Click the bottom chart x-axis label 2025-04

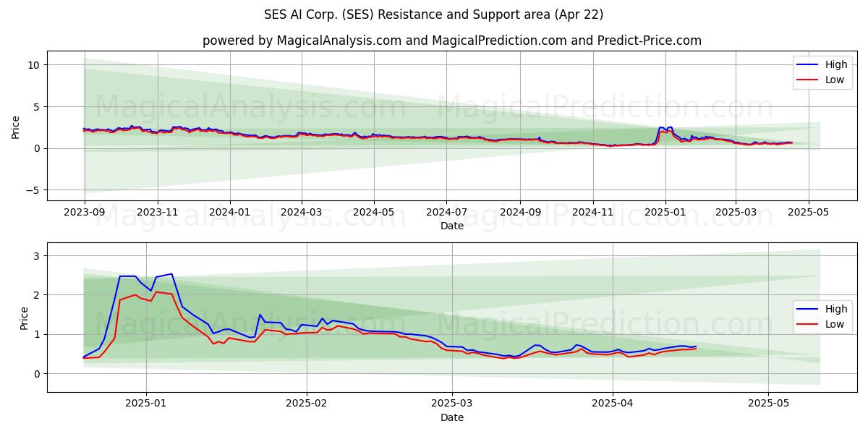click(613, 404)
